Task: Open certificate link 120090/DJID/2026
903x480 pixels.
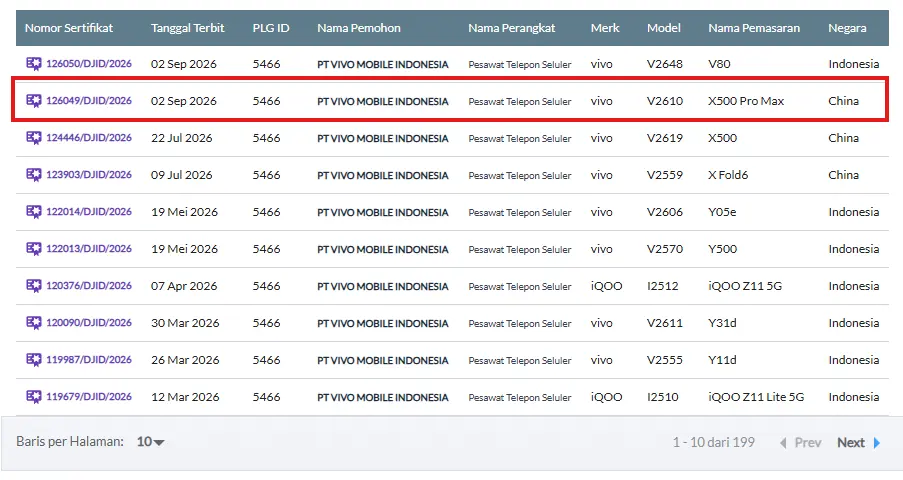Action: (x=89, y=323)
